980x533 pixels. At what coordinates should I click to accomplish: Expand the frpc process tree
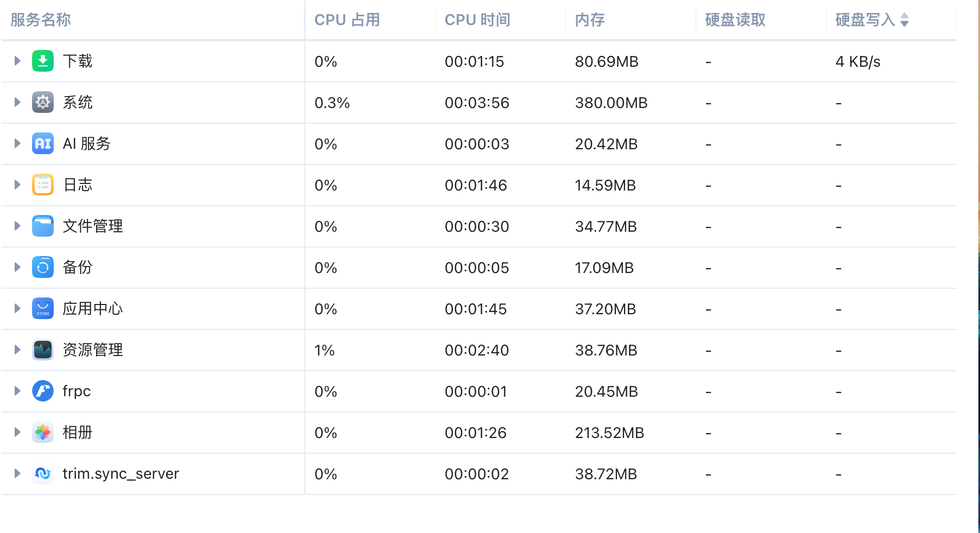(17, 391)
